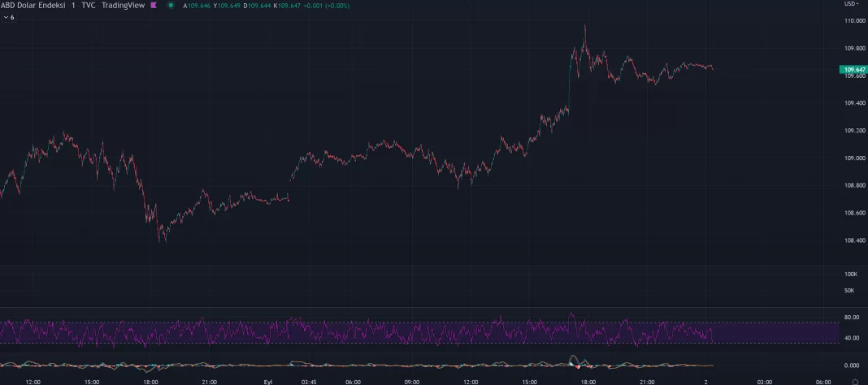Click the TradingView label in header
Image resolution: width=868 pixels, height=385 pixels.
(x=124, y=5)
